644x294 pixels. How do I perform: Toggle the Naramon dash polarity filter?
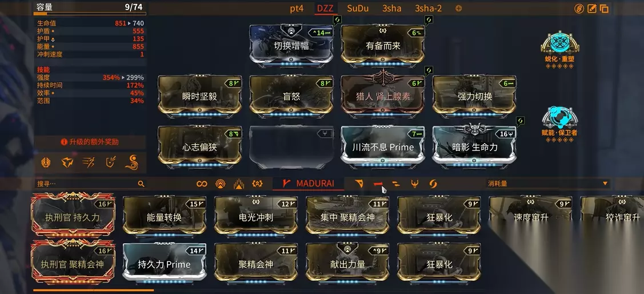pyautogui.click(x=378, y=184)
